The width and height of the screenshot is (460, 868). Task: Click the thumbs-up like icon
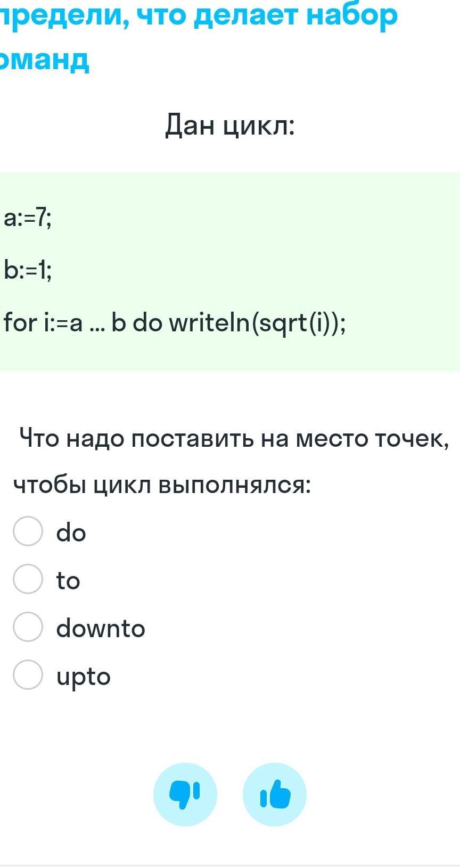tap(275, 794)
